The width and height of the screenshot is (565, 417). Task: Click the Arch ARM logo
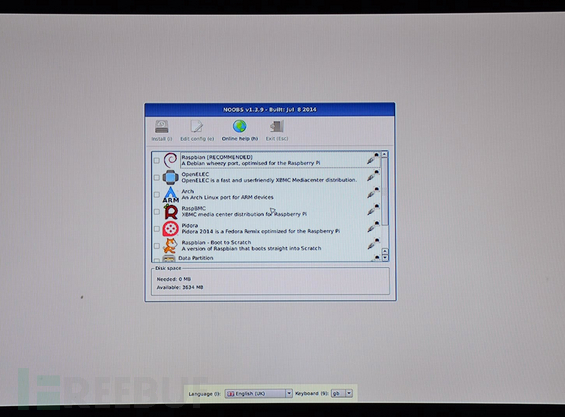(x=170, y=195)
